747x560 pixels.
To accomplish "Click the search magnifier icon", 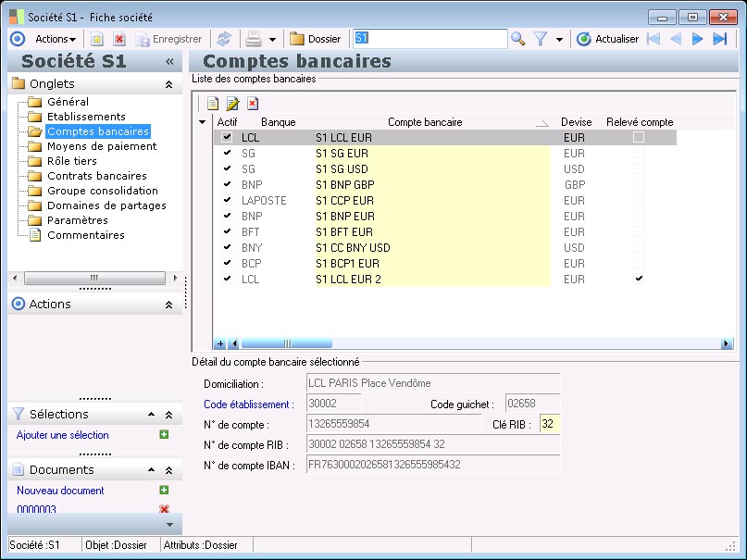I will 518,39.
